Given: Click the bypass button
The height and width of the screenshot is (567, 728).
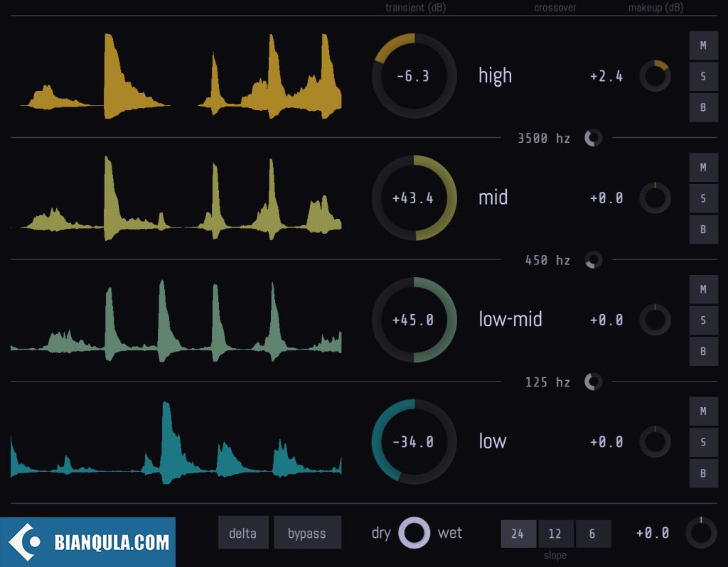Looking at the screenshot, I should pos(307,533).
